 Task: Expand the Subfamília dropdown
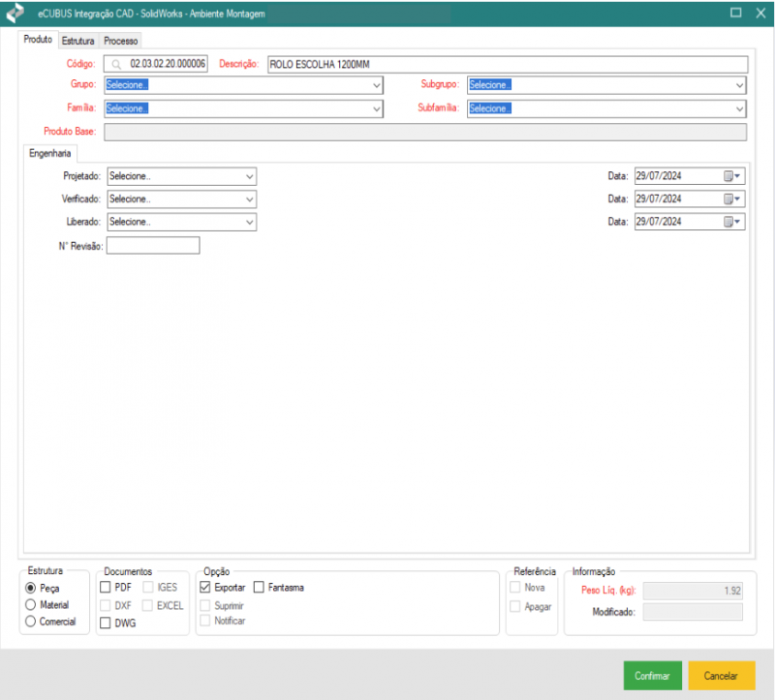click(x=606, y=108)
